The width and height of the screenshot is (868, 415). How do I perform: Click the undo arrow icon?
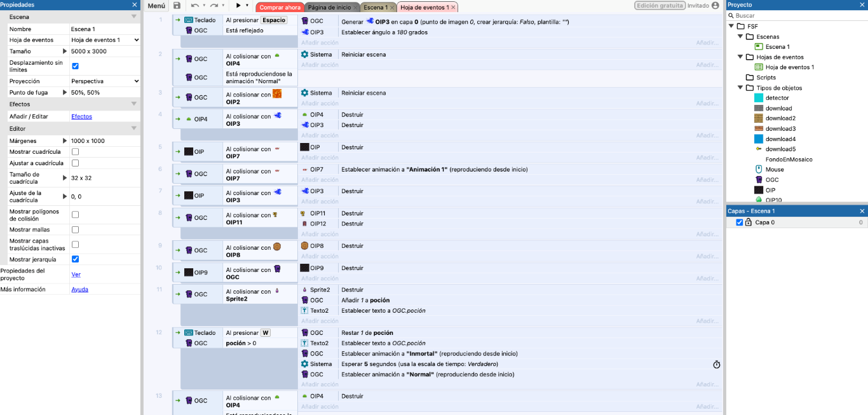point(195,6)
